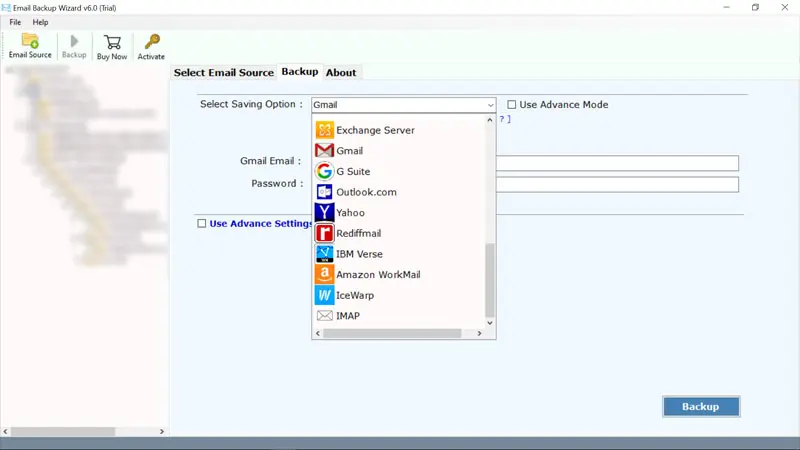Screen dimensions: 800x450
Task: Choose IceWarp from the dropdown list
Action: [355, 295]
